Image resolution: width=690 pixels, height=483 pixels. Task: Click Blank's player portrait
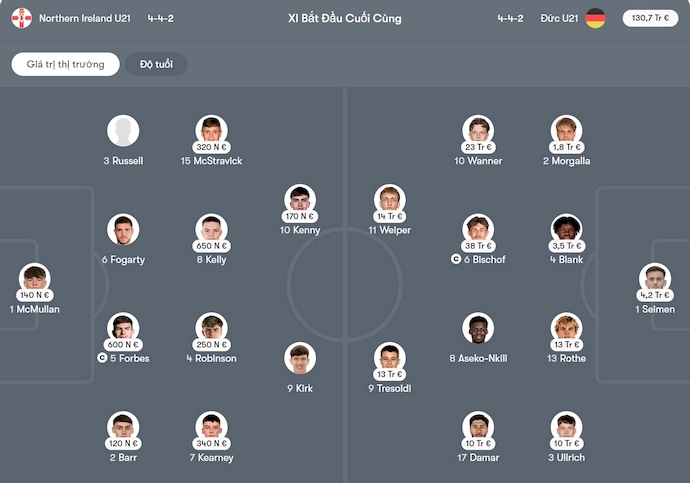click(567, 229)
